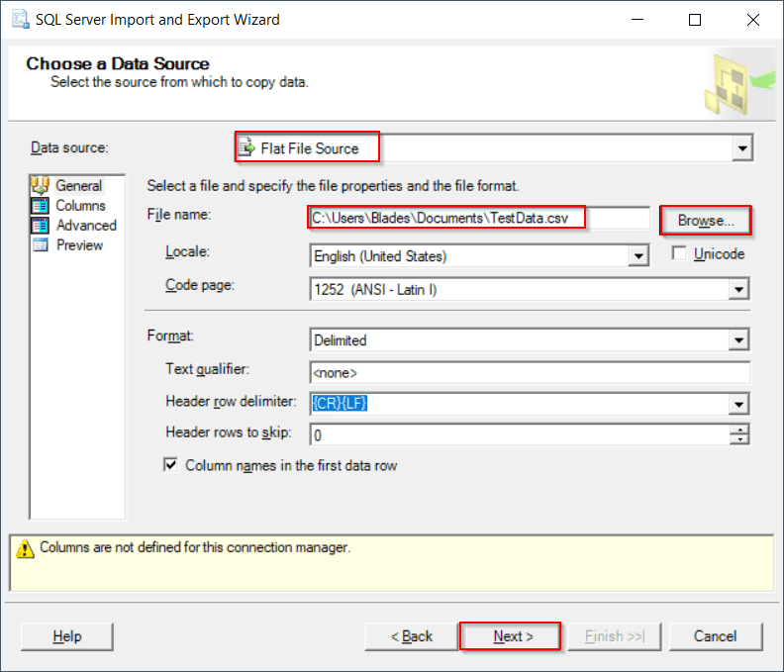Screen dimensions: 784x672
Task: Click the English (United States) locale box
Action: click(479, 256)
